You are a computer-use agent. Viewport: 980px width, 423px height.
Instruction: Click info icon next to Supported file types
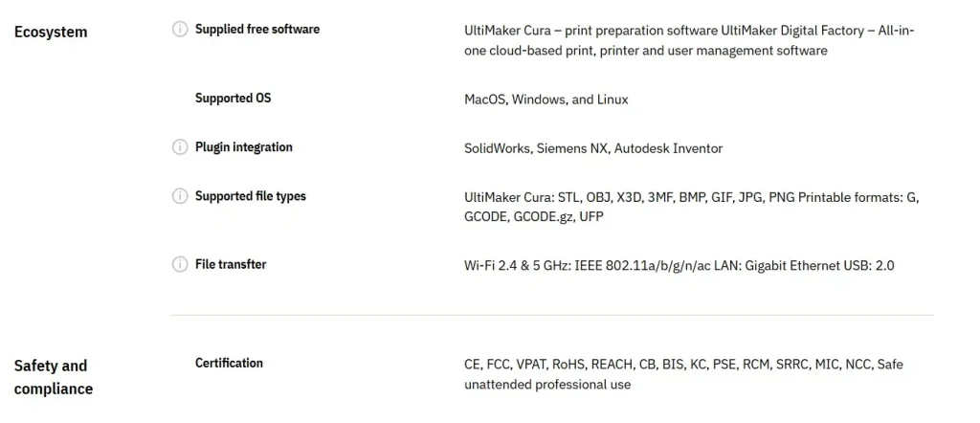[179, 196]
